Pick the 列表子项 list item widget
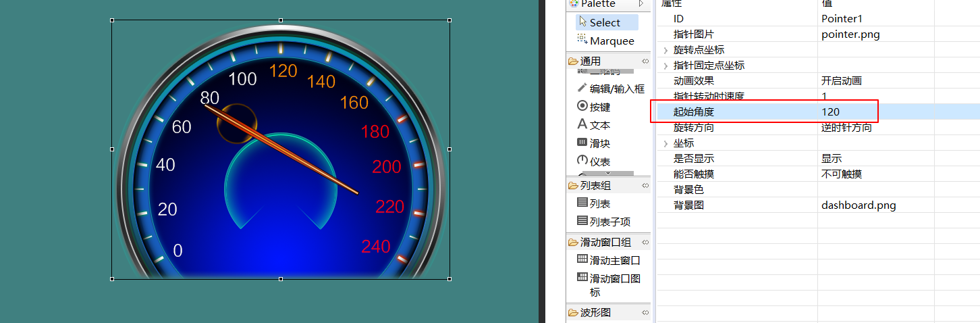 (603, 221)
